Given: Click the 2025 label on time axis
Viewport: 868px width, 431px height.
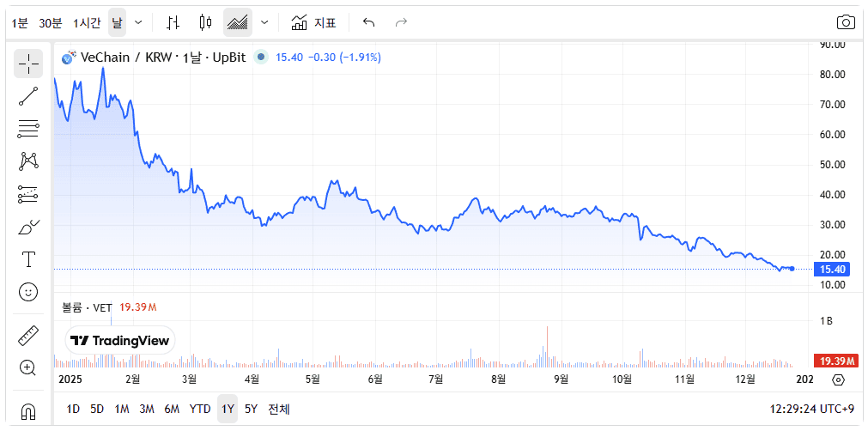Looking at the screenshot, I should pyautogui.click(x=70, y=379).
